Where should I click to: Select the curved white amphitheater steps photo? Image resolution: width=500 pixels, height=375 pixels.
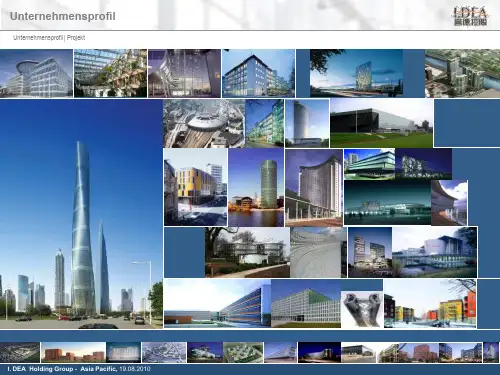318,252
